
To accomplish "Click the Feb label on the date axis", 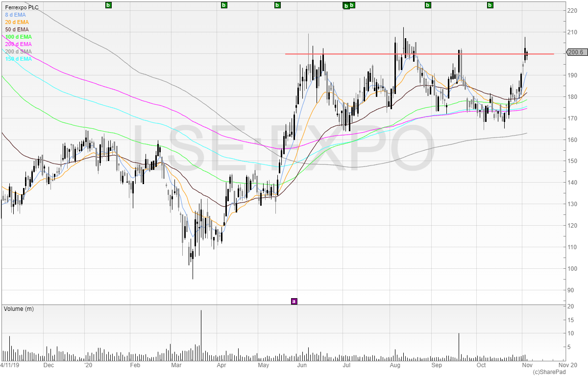I will 135,365.
